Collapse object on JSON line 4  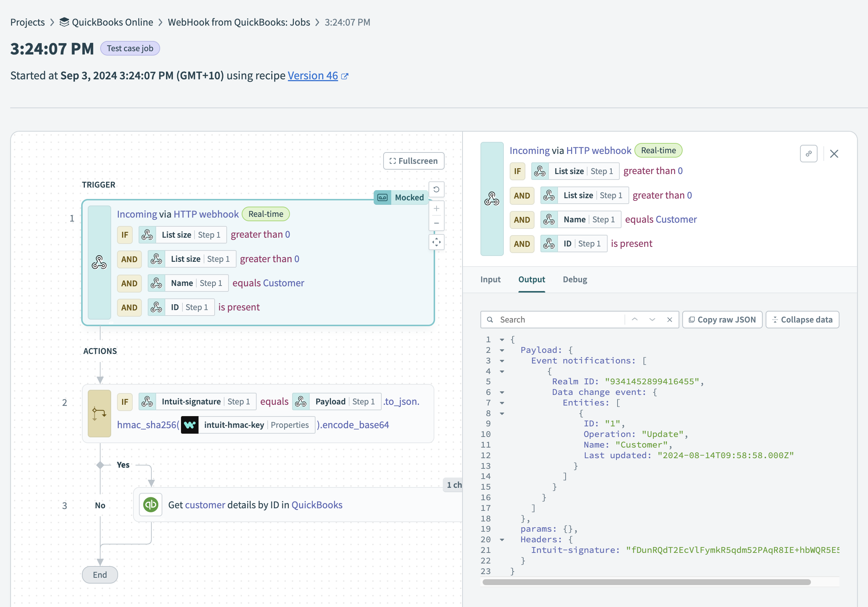[x=502, y=372]
